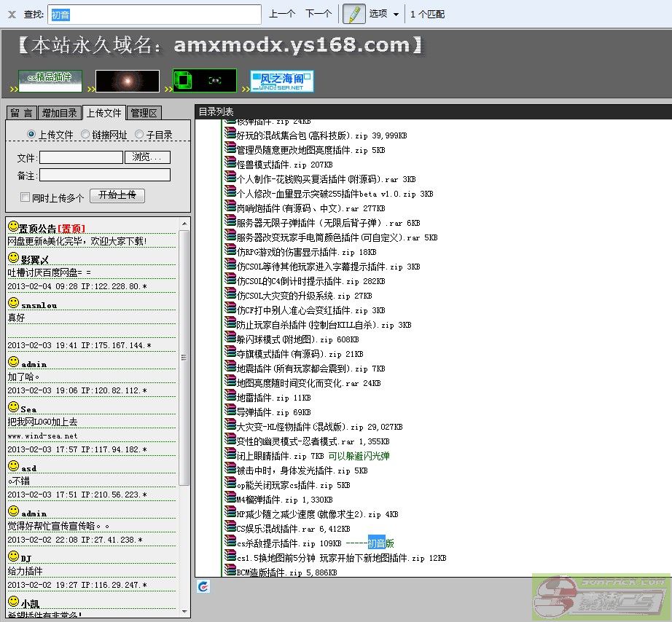The height and width of the screenshot is (622, 672).
Task: Click archive icon beside '导弹插件.zip'
Action: [x=230, y=412]
